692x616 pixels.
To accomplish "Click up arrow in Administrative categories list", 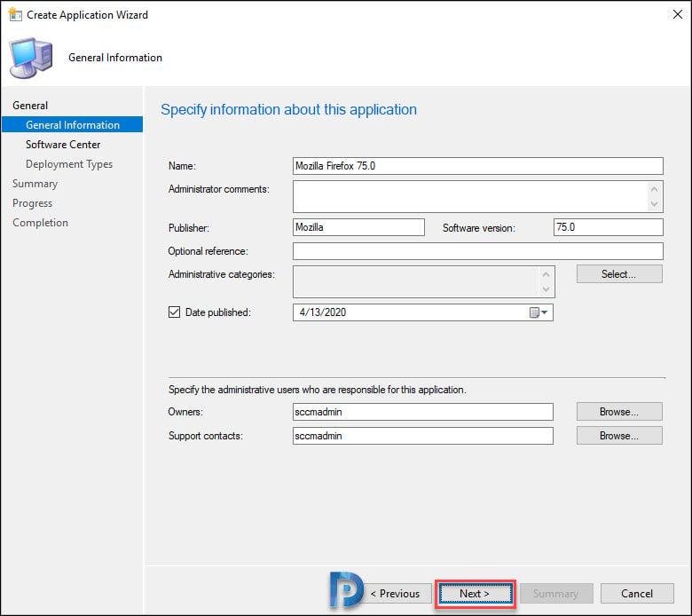I will coord(547,275).
